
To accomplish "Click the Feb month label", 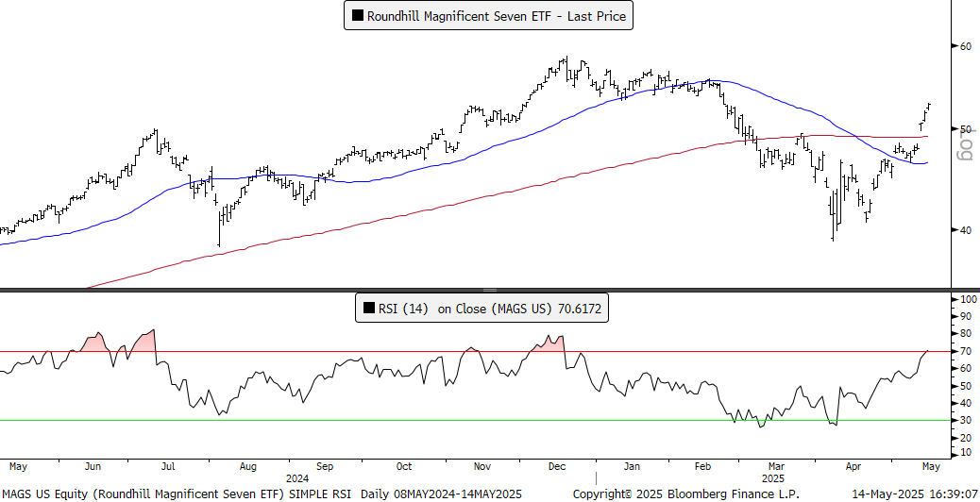I will 703,466.
